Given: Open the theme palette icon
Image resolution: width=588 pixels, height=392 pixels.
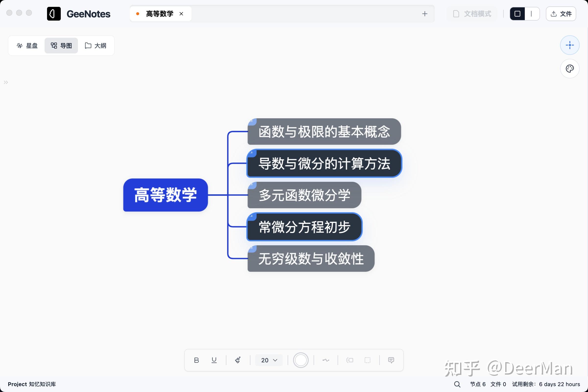Looking at the screenshot, I should coord(569,69).
